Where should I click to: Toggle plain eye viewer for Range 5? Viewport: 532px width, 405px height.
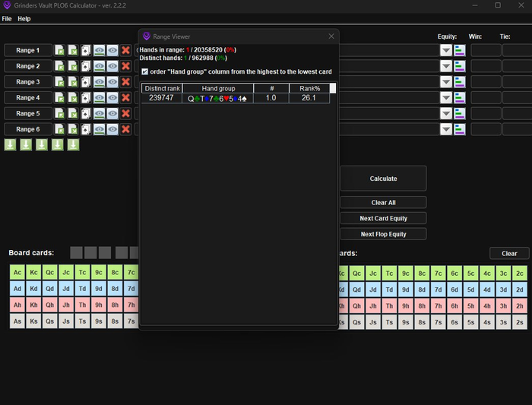point(112,113)
